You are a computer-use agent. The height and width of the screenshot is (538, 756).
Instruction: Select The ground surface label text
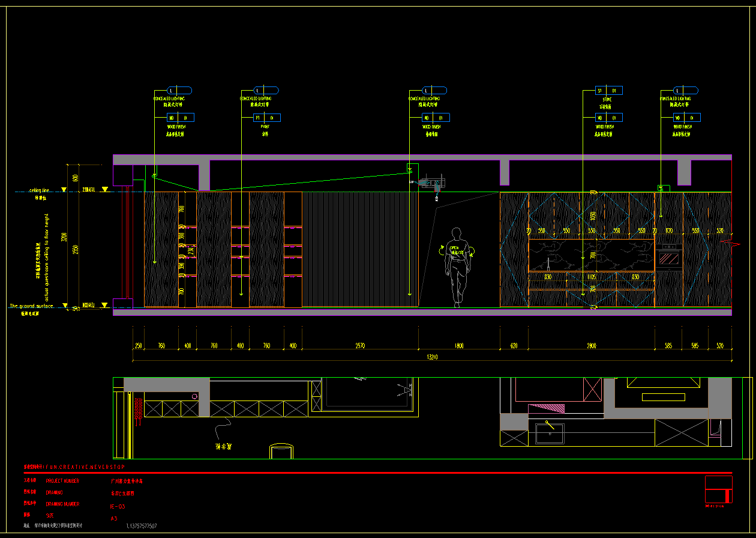(x=31, y=306)
